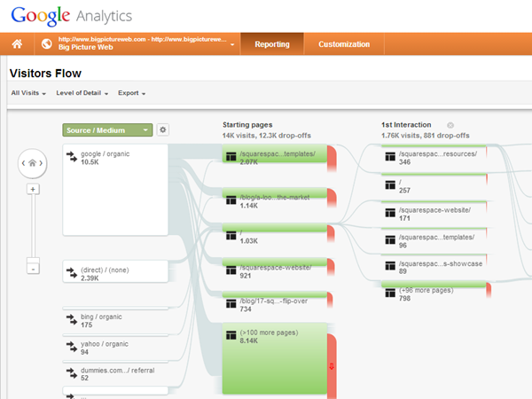
Task: Remove the 1st Interaction column with close icon
Action: [x=450, y=125]
